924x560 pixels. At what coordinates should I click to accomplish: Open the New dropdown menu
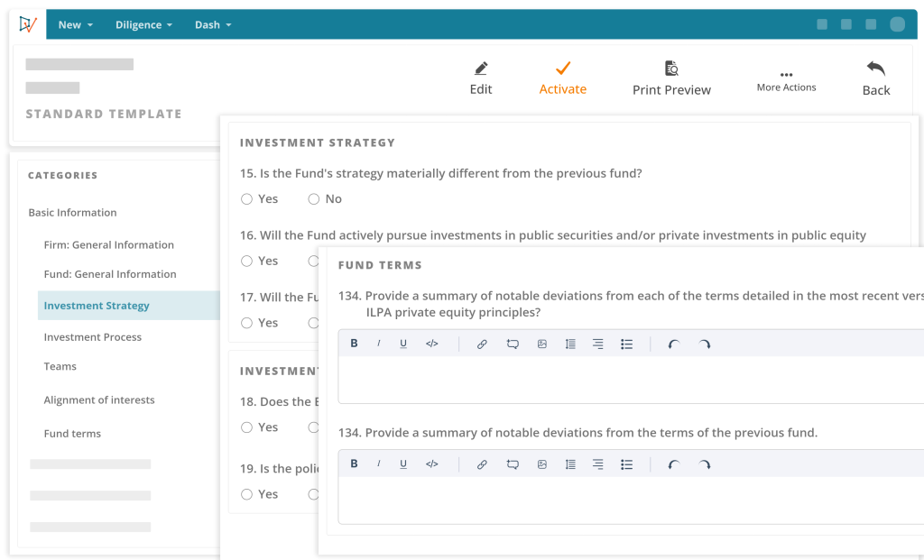click(74, 24)
